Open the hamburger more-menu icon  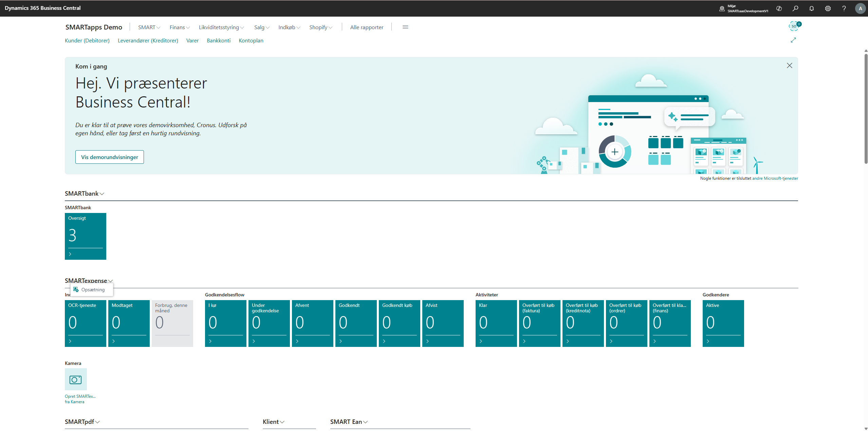coord(405,27)
